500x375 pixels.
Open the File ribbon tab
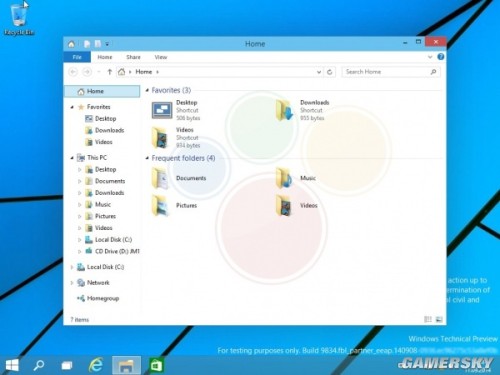(77, 57)
